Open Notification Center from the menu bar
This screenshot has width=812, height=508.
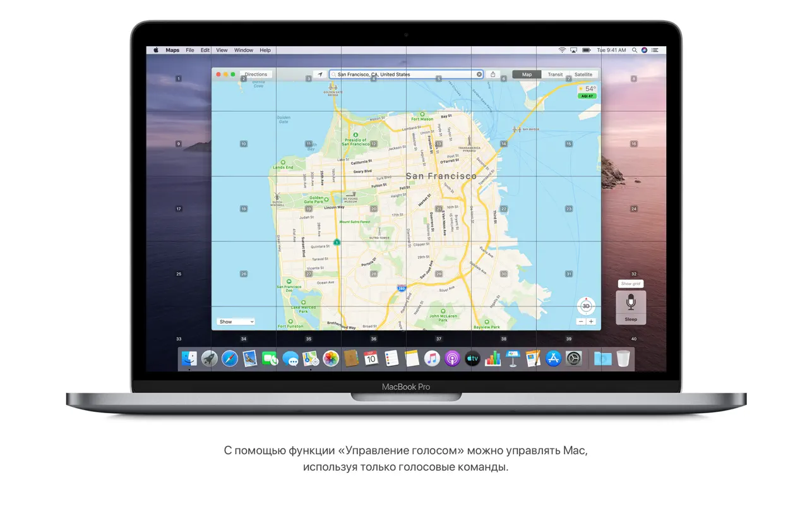(x=655, y=50)
